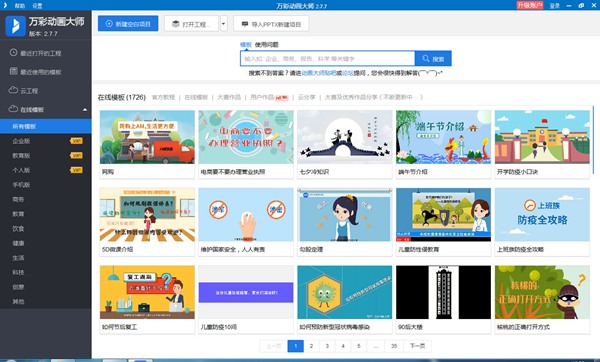Select the 创意 sidebar category

pos(18,287)
